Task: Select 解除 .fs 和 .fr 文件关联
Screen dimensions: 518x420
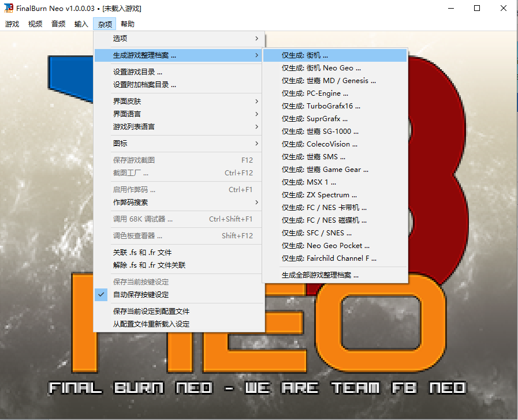Action: [180, 265]
